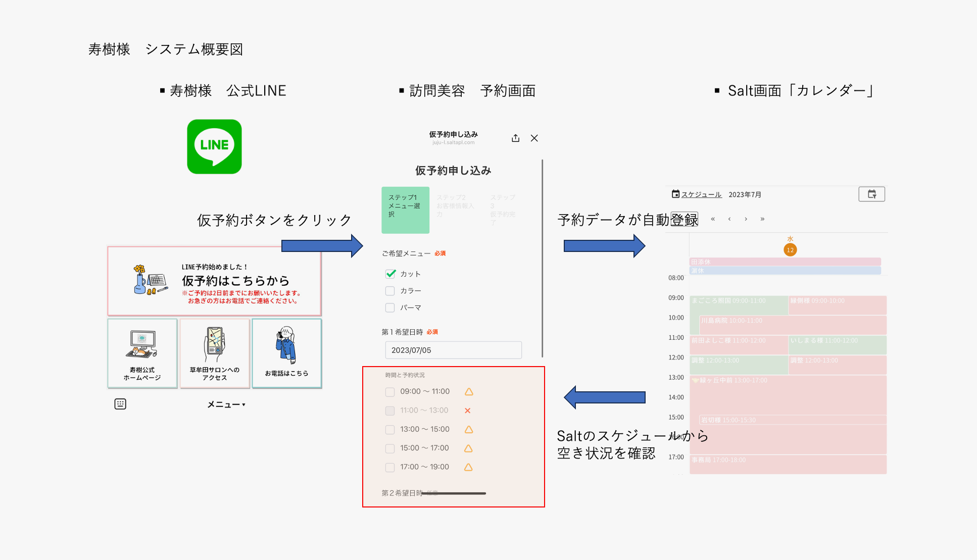
Task: Click the triangle availability mark for 15:00 ~ 17:00
Action: coord(468,448)
